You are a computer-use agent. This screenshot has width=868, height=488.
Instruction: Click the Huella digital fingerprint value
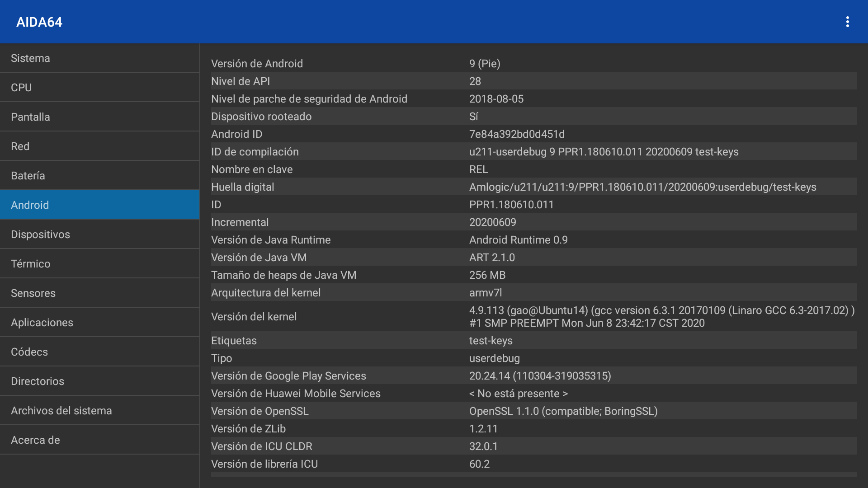click(x=642, y=187)
